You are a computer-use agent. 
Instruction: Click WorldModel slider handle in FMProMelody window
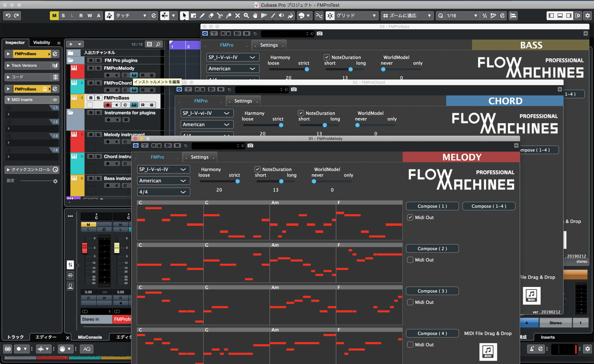(x=314, y=181)
